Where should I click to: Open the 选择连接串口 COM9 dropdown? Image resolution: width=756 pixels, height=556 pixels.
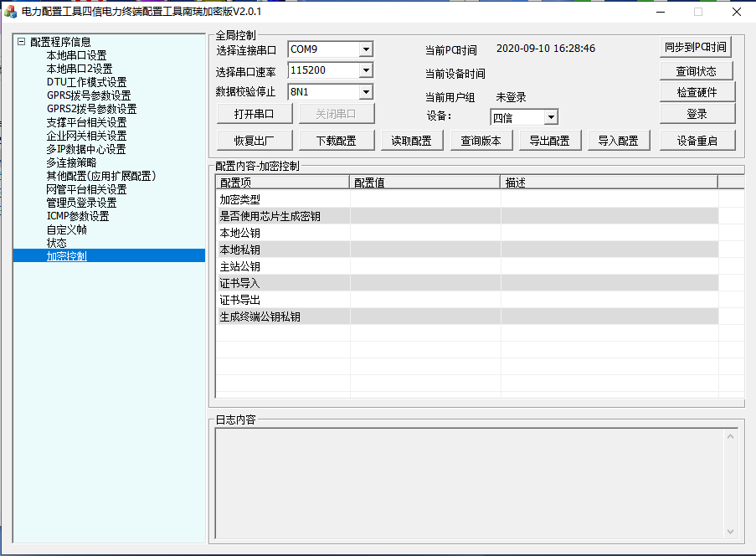click(x=365, y=49)
